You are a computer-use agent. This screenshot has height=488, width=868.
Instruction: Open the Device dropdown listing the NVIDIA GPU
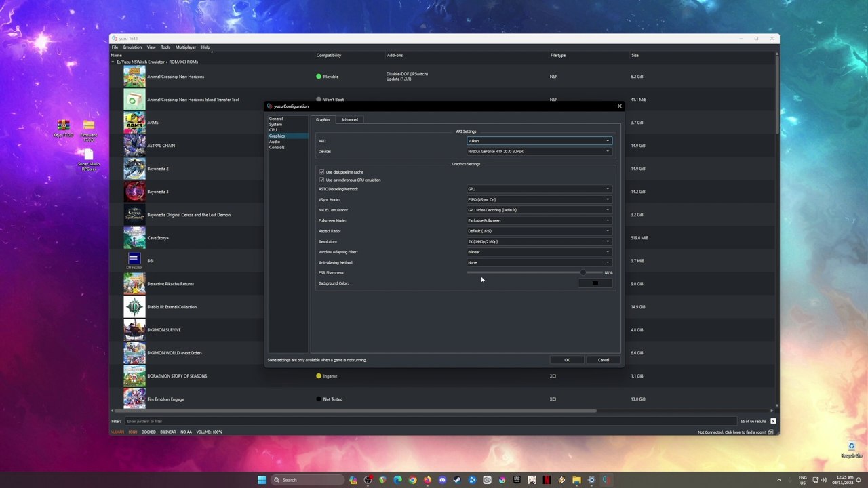pos(539,152)
